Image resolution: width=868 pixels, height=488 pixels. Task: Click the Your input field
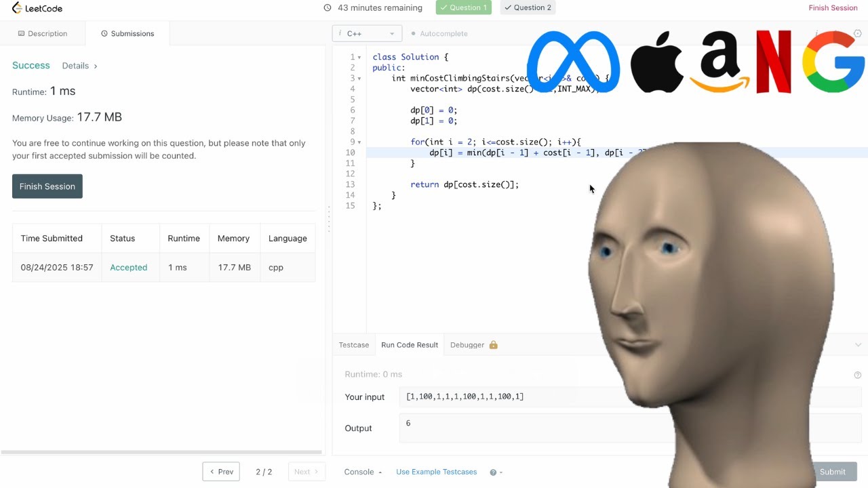630,396
